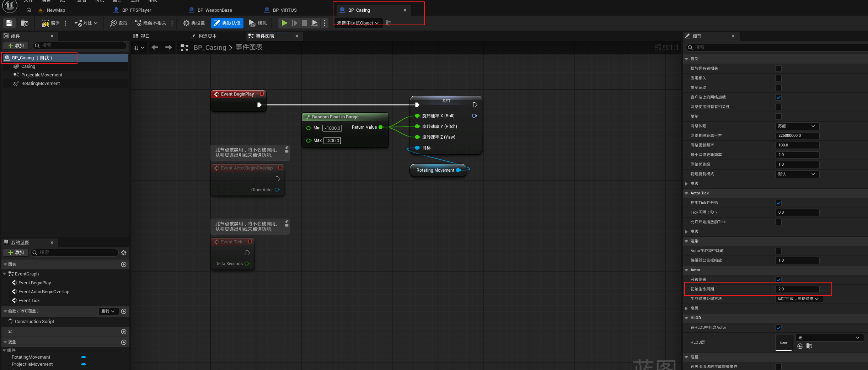Screen dimensions: 868x370
Task: Open the Diff (对比) dropdown
Action: 86,23
